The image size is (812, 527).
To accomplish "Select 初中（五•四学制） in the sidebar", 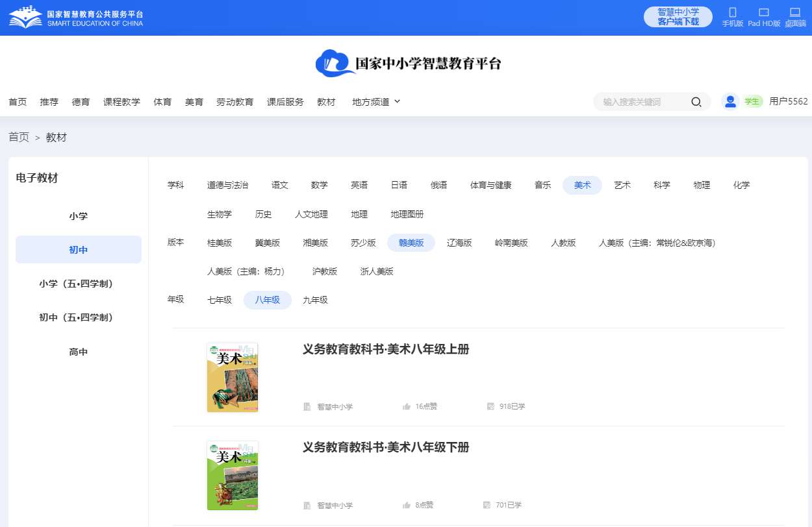I will (x=79, y=317).
